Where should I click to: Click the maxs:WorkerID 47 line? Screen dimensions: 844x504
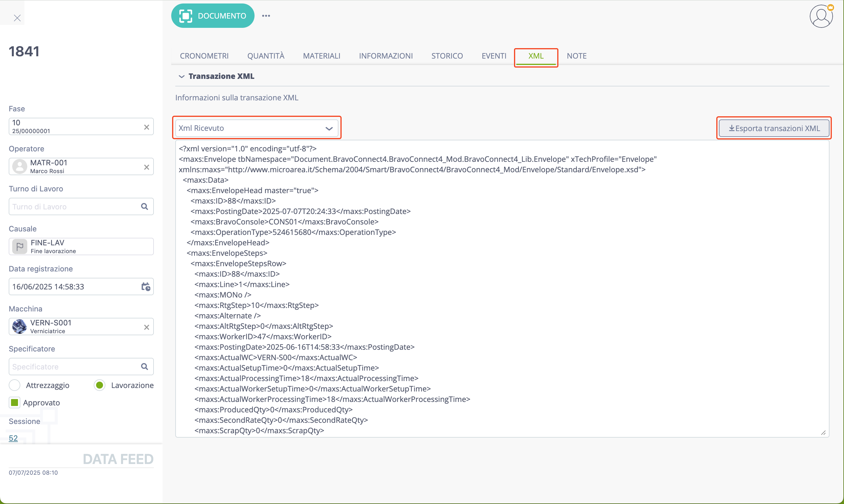coord(263,337)
